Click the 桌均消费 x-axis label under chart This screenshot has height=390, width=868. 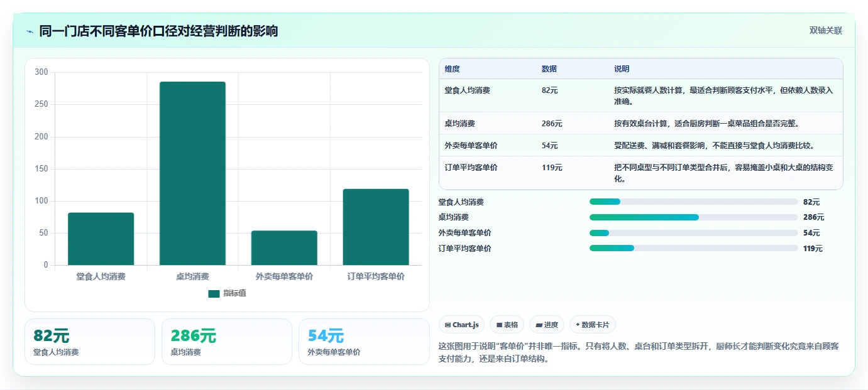click(x=192, y=276)
